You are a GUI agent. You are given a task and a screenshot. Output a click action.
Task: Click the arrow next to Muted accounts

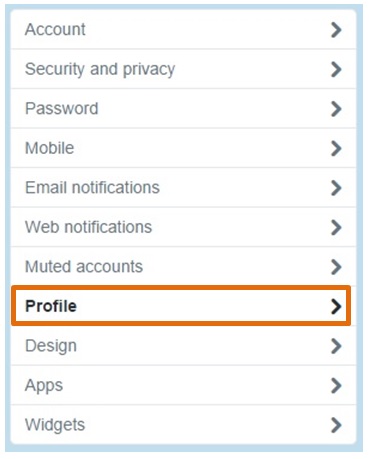(x=336, y=267)
